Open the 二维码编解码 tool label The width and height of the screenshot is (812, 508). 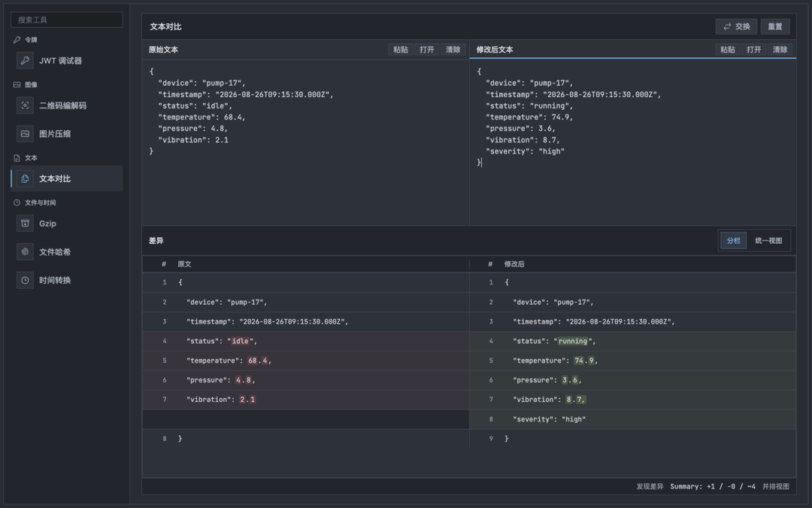pyautogui.click(x=62, y=105)
